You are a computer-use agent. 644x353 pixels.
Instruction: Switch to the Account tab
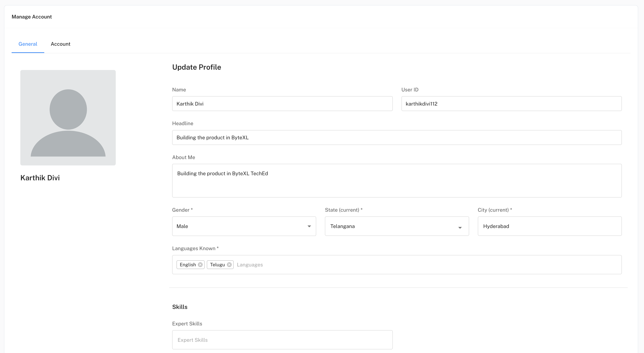(x=61, y=44)
